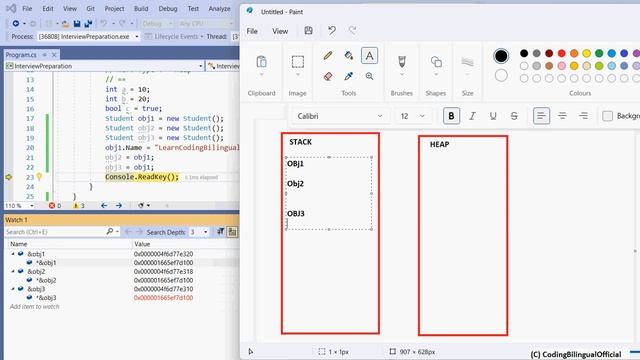
Task: Toggle Bold text formatting
Action: click(x=451, y=116)
